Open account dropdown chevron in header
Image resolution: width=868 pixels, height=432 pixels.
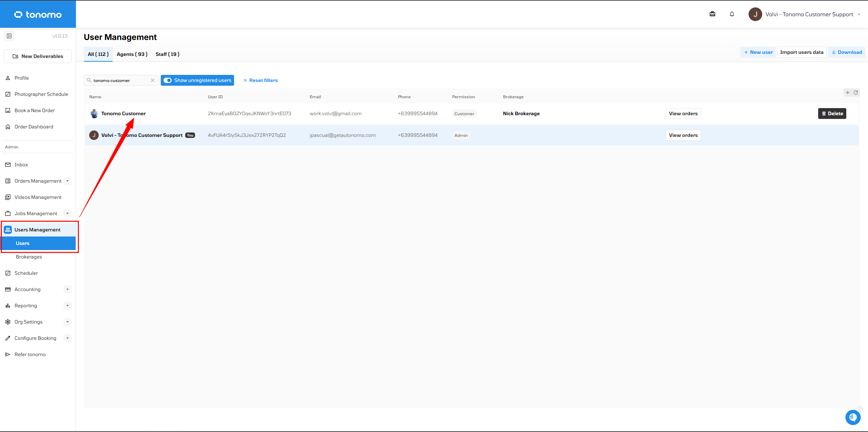click(x=859, y=14)
